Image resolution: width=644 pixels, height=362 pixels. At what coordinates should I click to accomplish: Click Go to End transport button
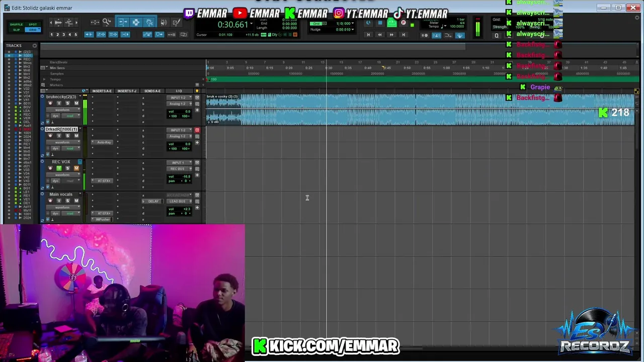click(x=404, y=35)
